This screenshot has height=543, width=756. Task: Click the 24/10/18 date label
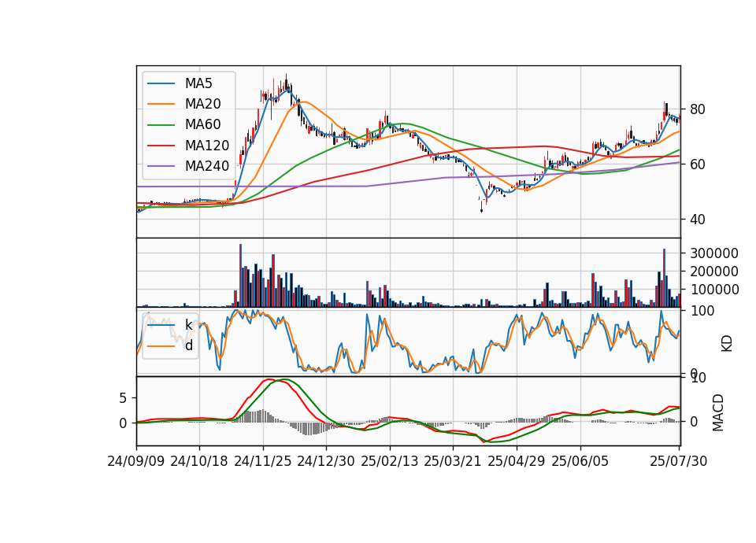point(199,461)
